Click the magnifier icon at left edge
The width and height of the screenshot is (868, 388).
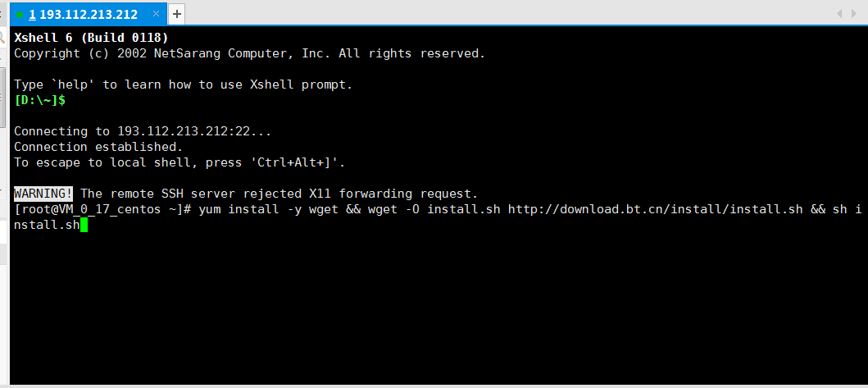coord(2,37)
